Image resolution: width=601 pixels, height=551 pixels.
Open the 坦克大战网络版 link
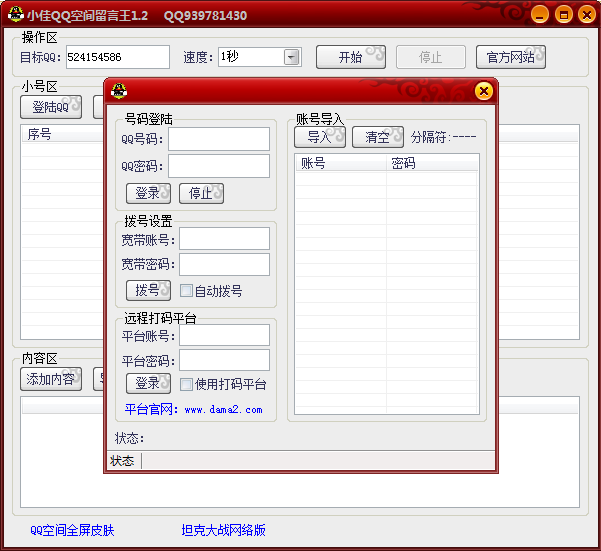(x=223, y=530)
